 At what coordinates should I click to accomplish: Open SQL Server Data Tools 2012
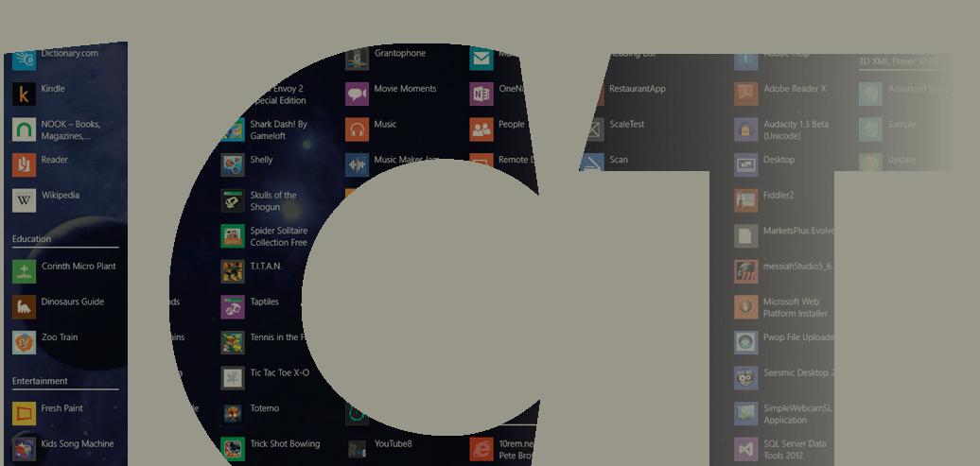coord(745,449)
